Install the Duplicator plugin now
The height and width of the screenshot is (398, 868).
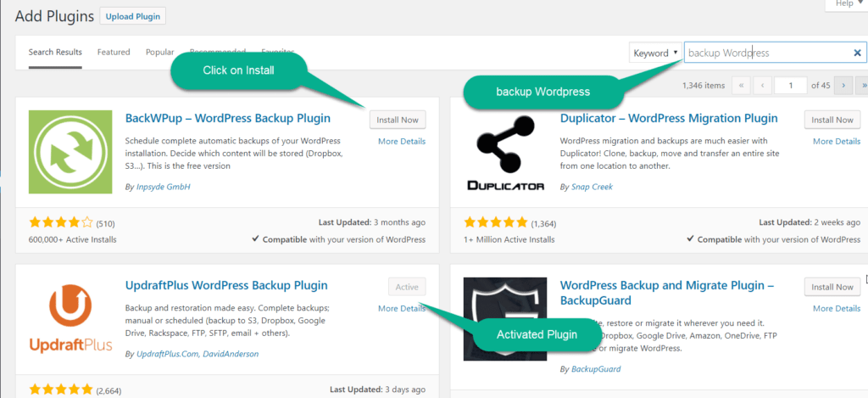(832, 120)
